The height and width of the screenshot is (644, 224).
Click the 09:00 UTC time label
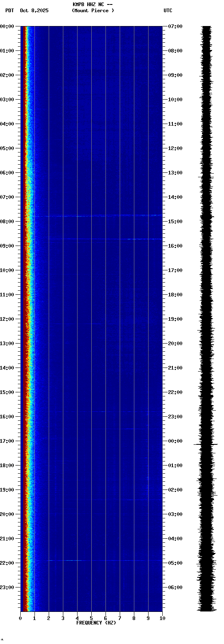point(175,75)
